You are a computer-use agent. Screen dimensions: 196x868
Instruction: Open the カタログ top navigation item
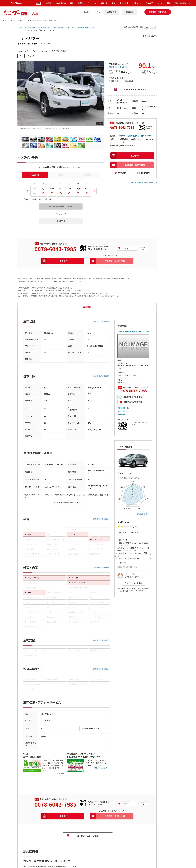coord(149,3)
